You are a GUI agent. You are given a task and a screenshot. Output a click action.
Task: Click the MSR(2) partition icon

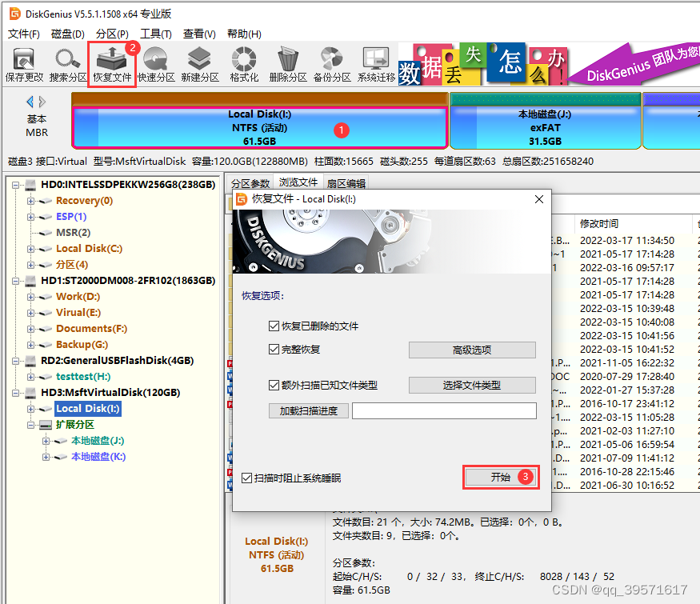(46, 233)
